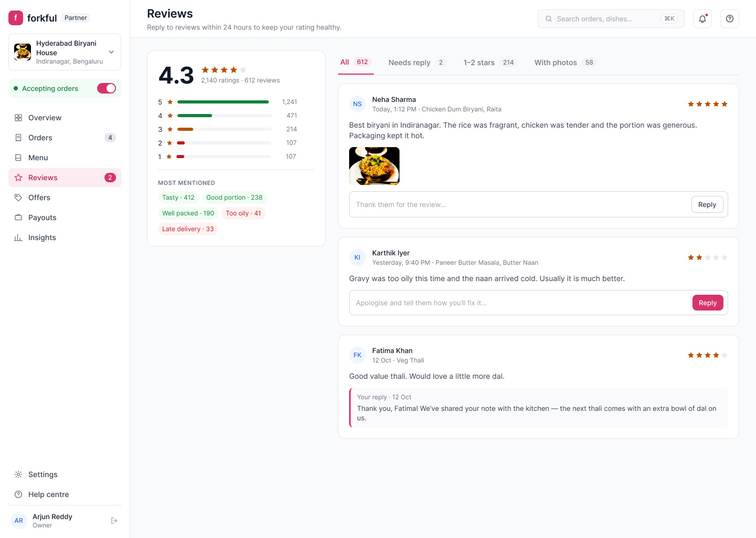
Task: Open Payouts in the sidebar
Action: [65, 218]
